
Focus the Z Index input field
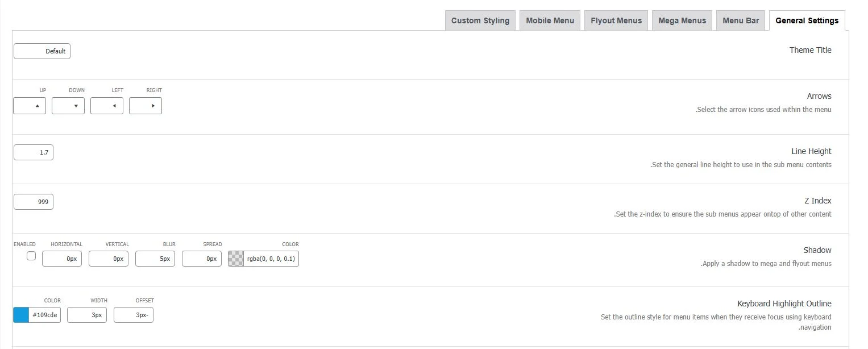pyautogui.click(x=34, y=202)
